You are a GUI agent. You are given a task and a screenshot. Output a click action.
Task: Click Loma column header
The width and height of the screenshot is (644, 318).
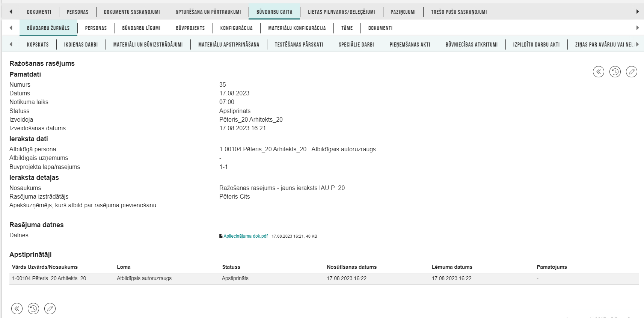coord(124,267)
